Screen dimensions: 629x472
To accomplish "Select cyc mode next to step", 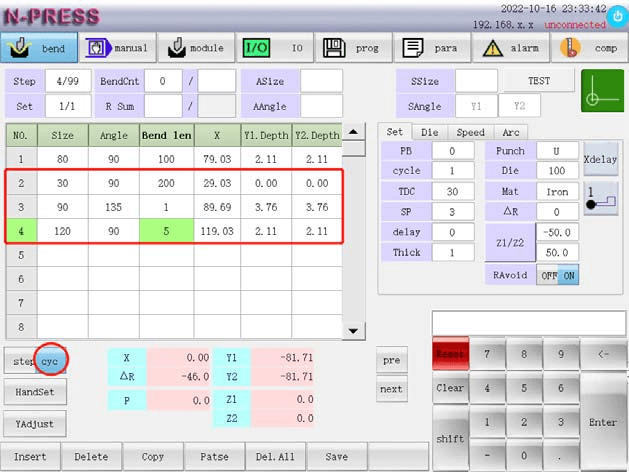I will tap(50, 360).
